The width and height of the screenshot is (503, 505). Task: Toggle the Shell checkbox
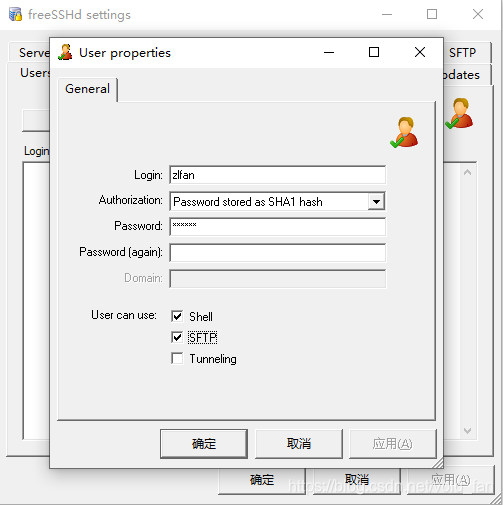pos(177,316)
